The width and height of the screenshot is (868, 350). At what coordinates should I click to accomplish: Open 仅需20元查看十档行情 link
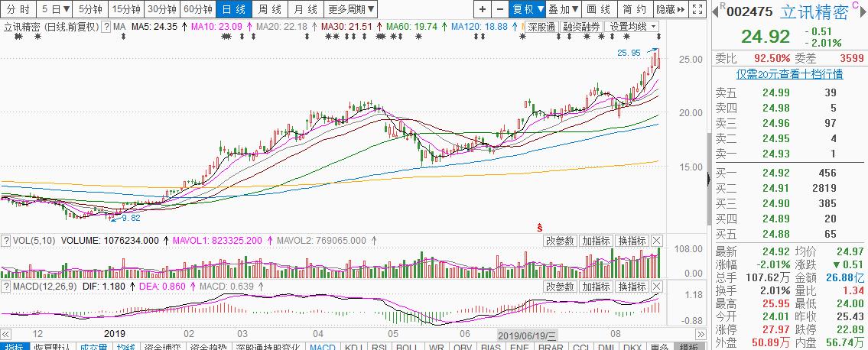[788, 74]
